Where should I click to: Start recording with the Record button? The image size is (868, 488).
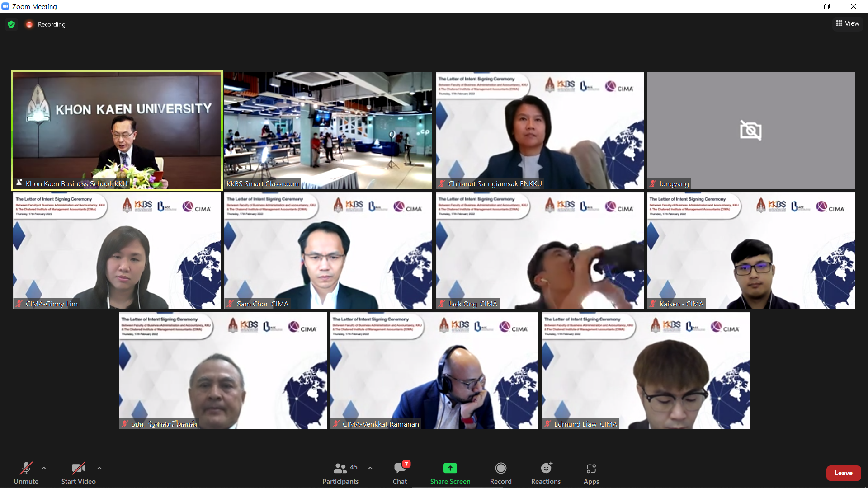click(501, 473)
